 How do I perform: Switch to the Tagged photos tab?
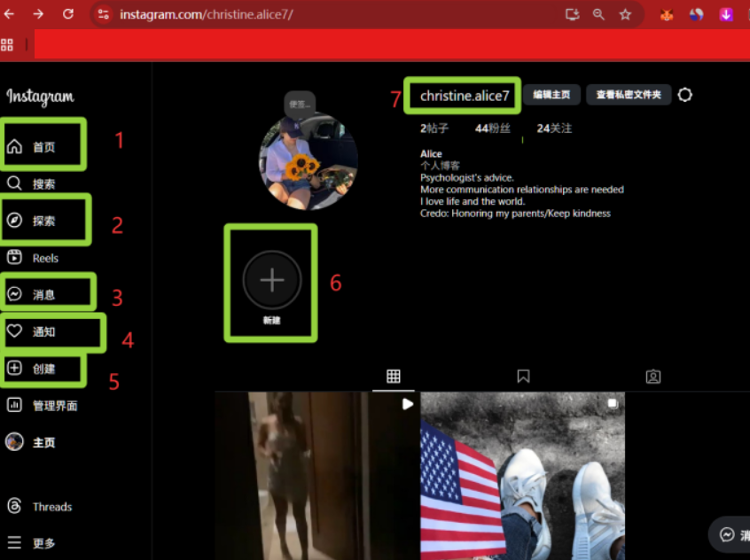pyautogui.click(x=653, y=377)
